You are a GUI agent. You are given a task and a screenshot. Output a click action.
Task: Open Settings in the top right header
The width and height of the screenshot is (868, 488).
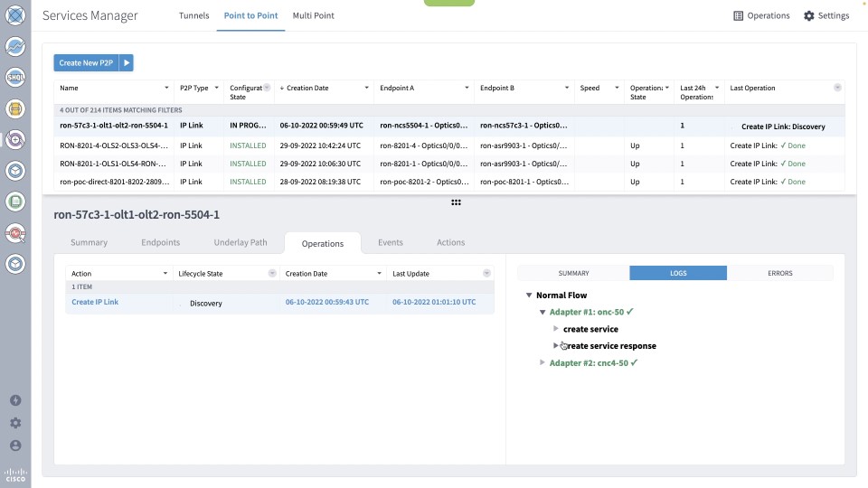click(826, 16)
